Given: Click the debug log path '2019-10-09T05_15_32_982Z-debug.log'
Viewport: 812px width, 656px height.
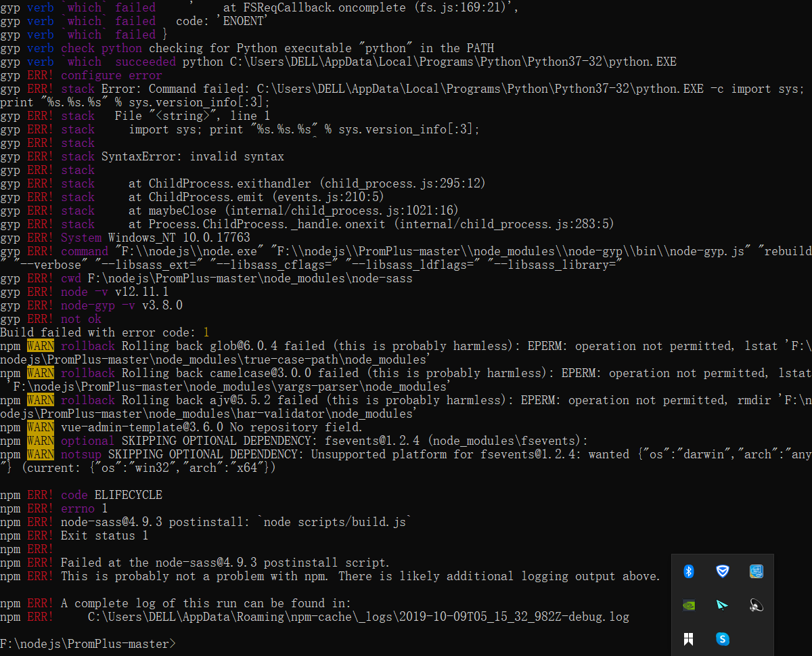Looking at the screenshot, I should [514, 617].
